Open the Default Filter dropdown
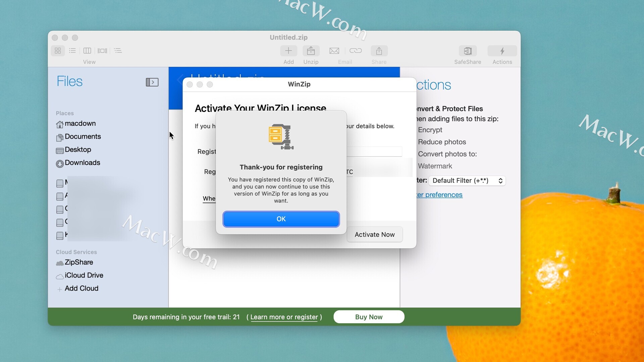 [467, 181]
